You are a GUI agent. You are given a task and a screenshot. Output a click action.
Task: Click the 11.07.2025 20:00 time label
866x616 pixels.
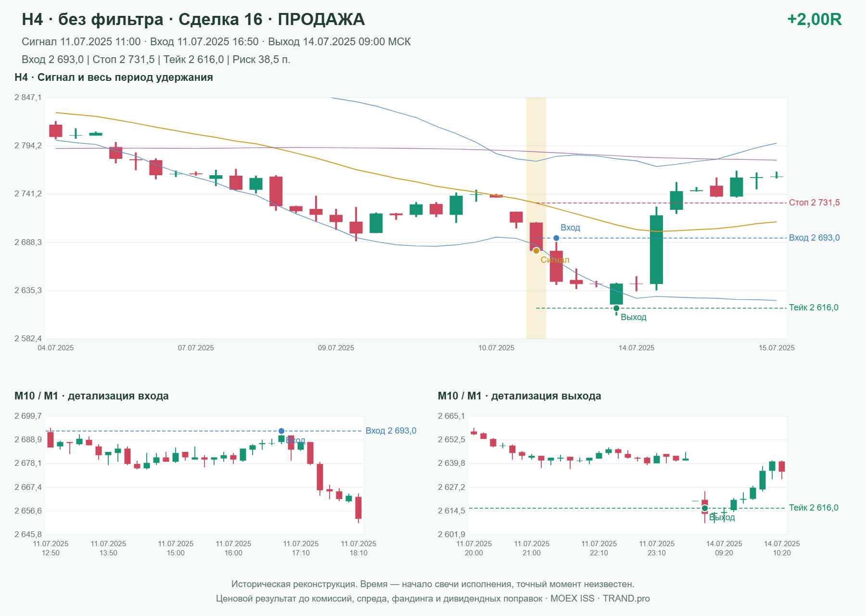[x=474, y=548]
